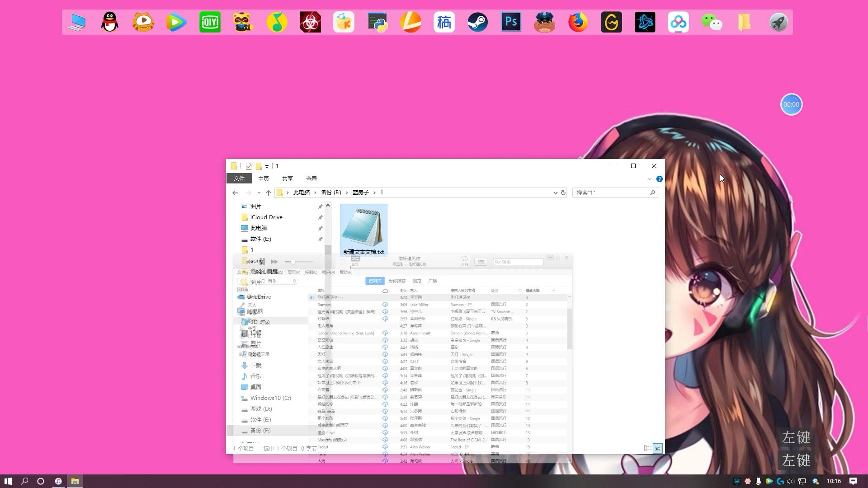
Task: Download Rumors song via cloud icon in iTunes
Action: point(385,305)
